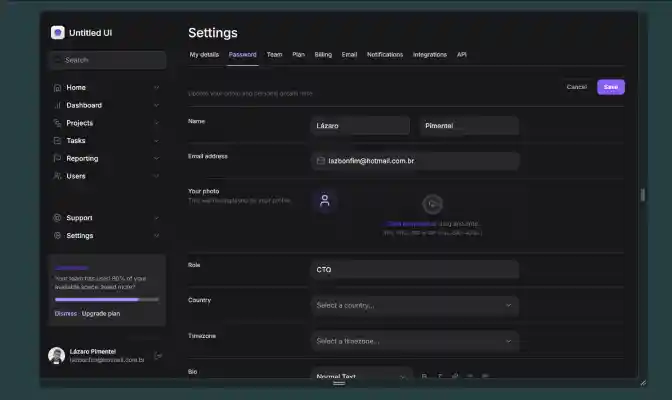Open the Select a timezone dropdown
Screen dimensions: 672x400
[x=414, y=341]
